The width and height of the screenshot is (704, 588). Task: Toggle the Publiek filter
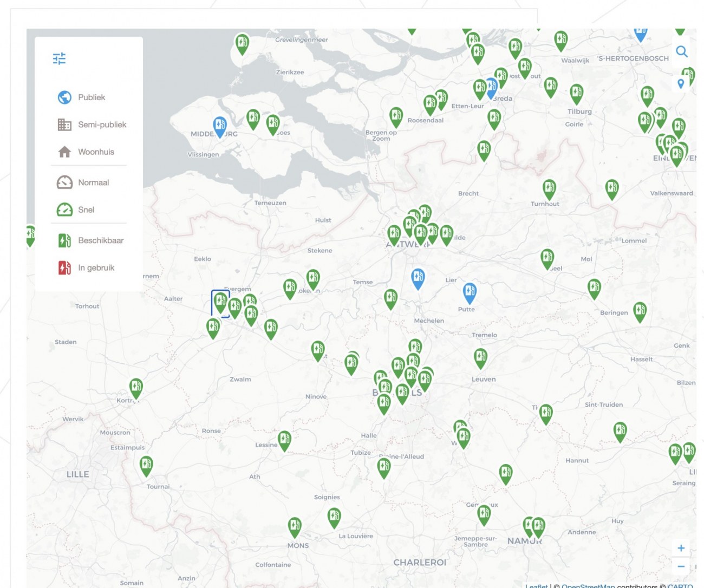tap(81, 97)
